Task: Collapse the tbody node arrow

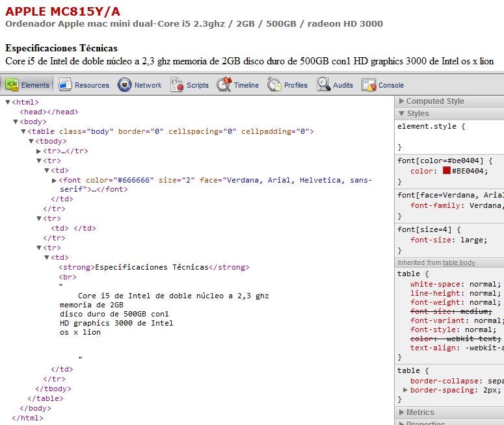Action: (31, 141)
